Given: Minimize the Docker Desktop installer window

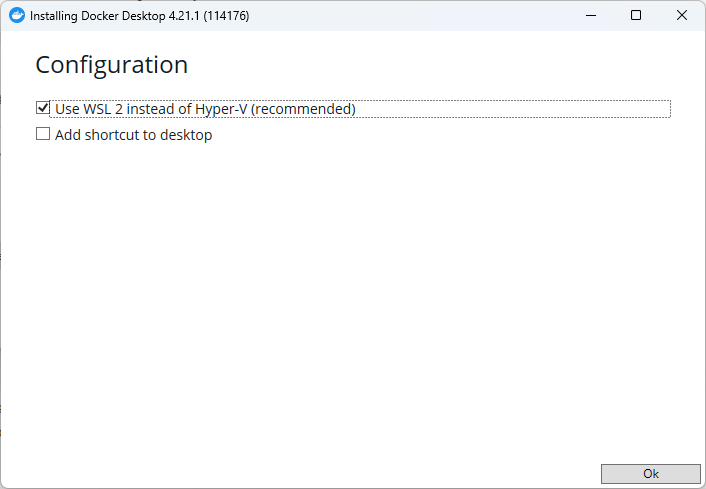Looking at the screenshot, I should [591, 15].
